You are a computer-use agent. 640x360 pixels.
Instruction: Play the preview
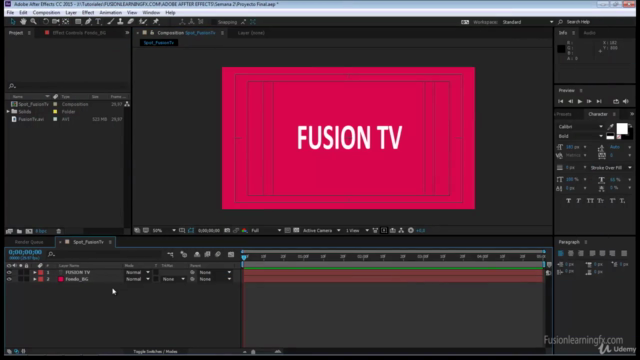pyautogui.click(x=580, y=101)
